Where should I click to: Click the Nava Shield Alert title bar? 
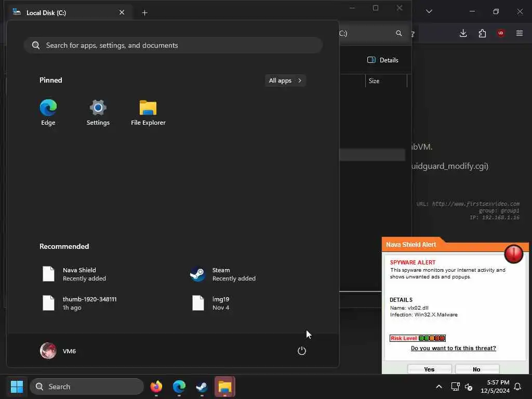[455, 245]
